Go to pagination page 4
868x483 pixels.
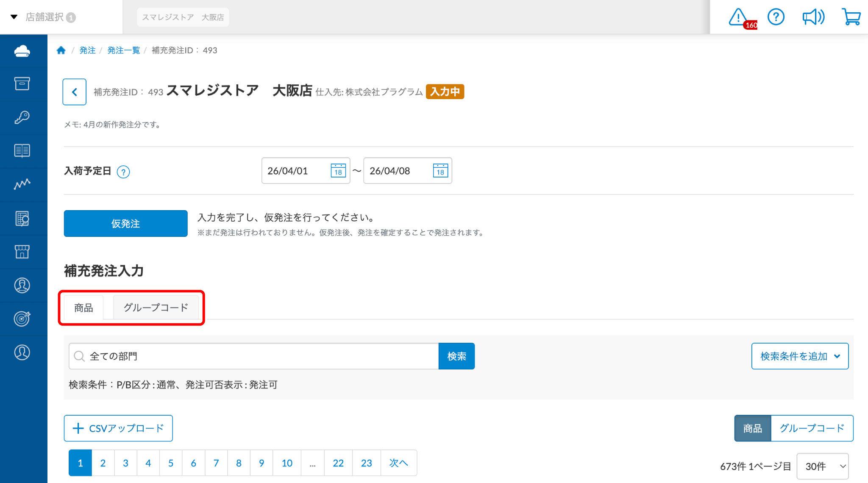click(x=148, y=463)
